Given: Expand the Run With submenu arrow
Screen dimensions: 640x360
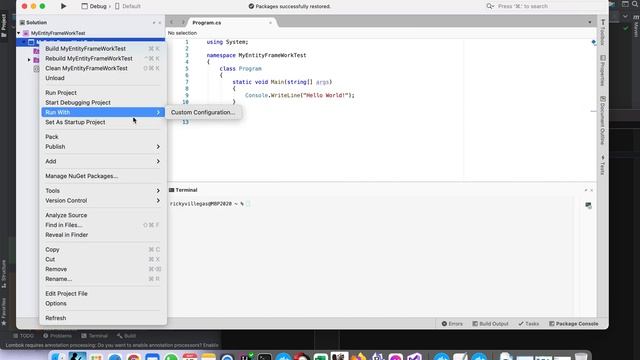Looking at the screenshot, I should coord(158,112).
